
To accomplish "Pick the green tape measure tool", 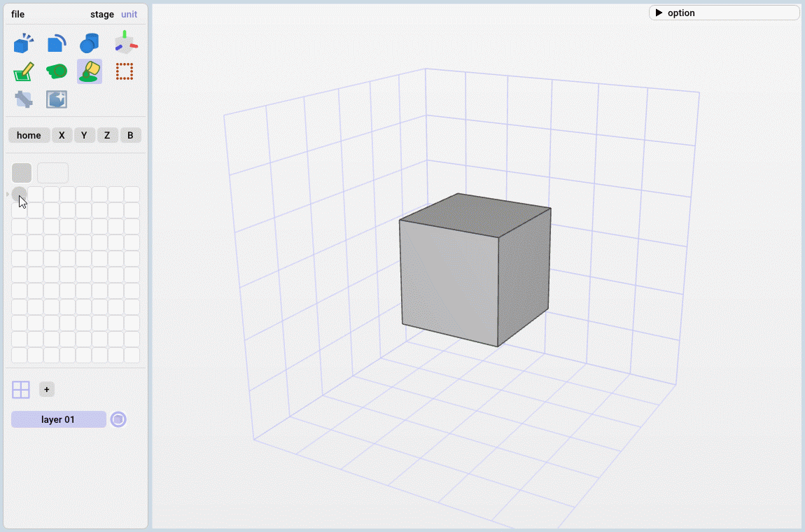I will (57, 71).
